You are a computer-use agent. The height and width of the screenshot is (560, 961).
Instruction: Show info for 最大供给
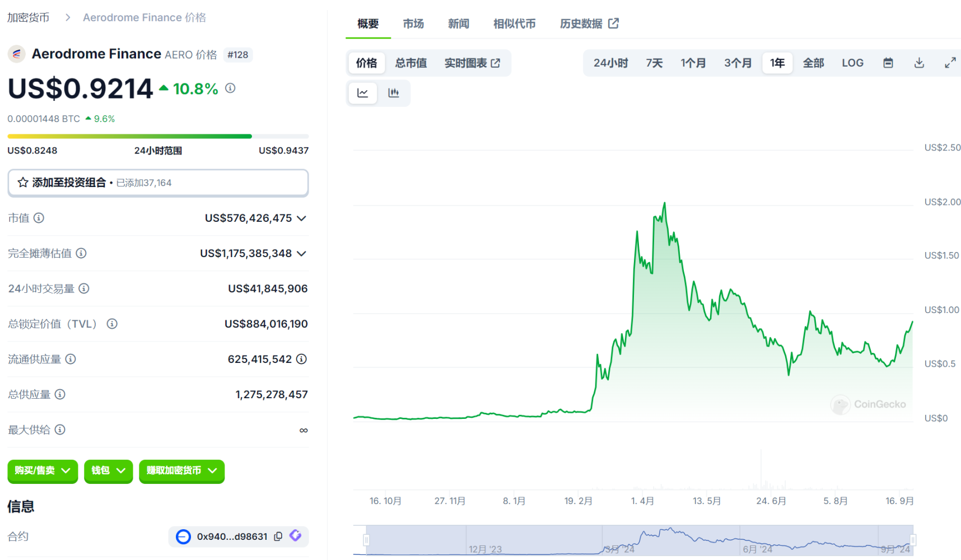coord(60,430)
